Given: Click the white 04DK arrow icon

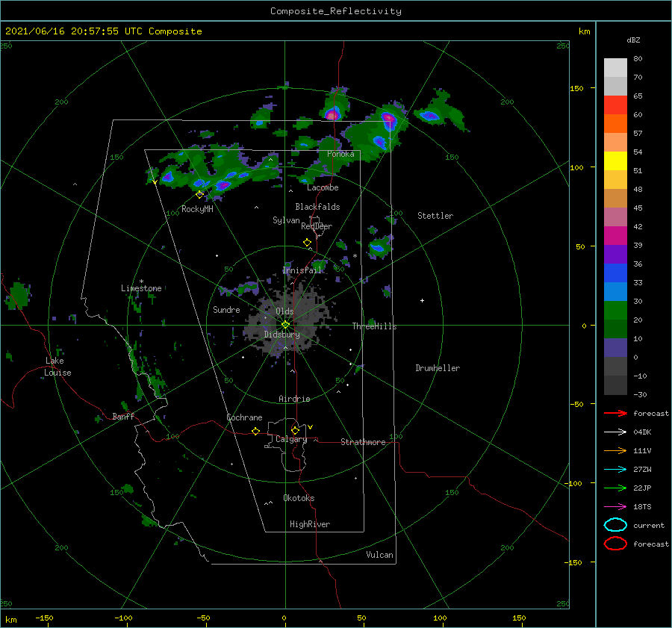Looking at the screenshot, I should pos(615,432).
